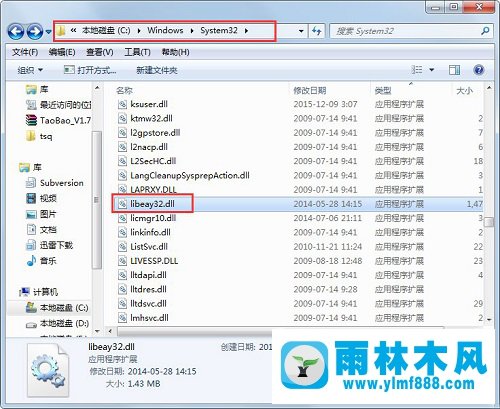Open the 视频 library icon

pos(31,198)
